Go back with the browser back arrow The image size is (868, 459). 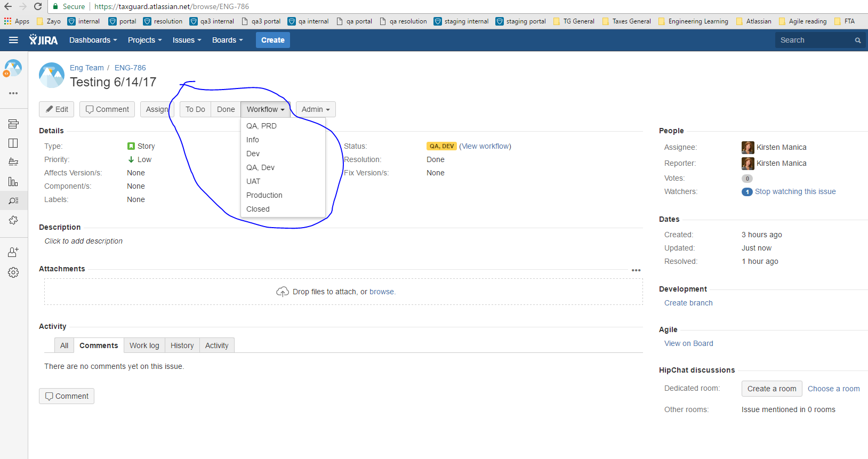point(8,6)
